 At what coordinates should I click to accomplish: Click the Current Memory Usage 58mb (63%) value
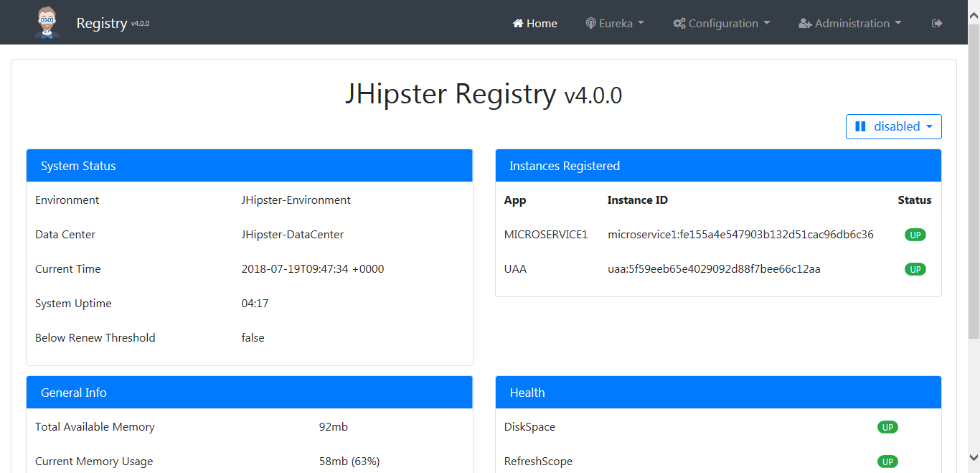coord(349,462)
